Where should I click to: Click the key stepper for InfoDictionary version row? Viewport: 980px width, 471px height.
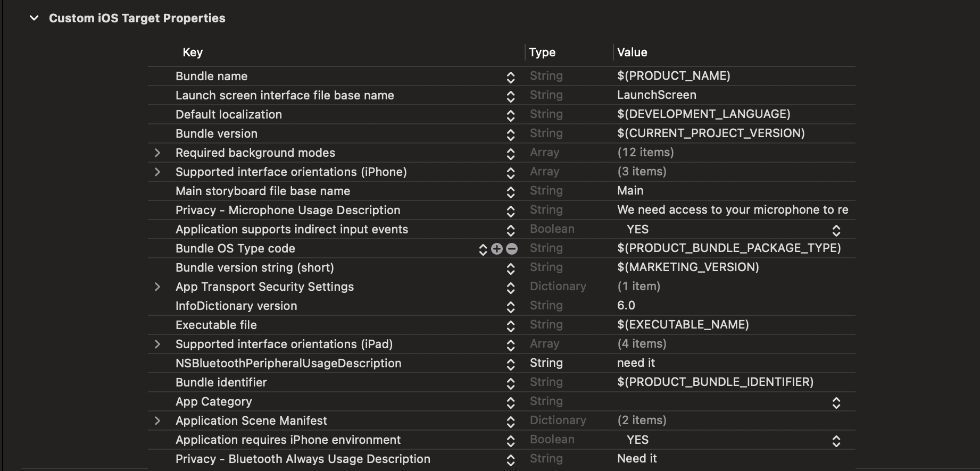click(x=510, y=307)
